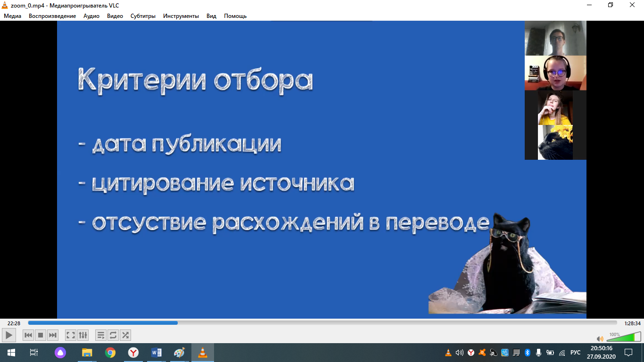Open system volume from tray speaker
644x362 pixels.
click(x=460, y=353)
